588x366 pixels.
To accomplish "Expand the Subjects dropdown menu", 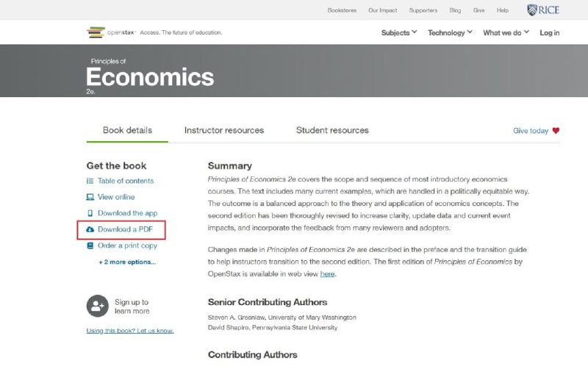I will coord(399,32).
